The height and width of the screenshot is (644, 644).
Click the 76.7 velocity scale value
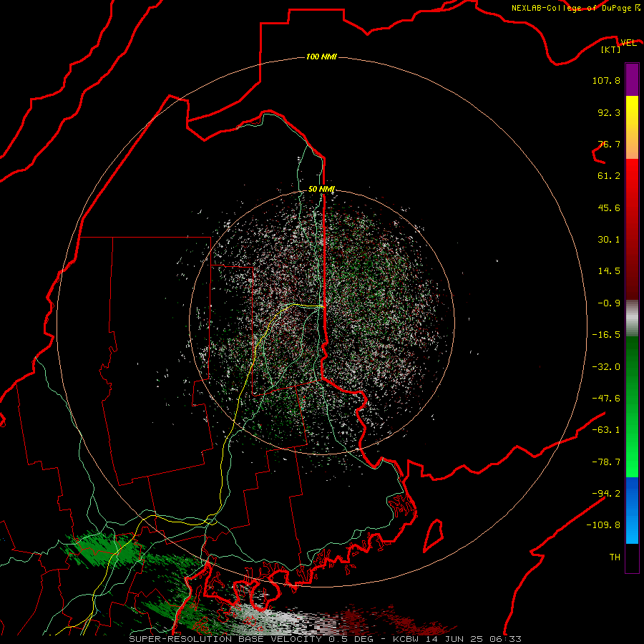609,144
